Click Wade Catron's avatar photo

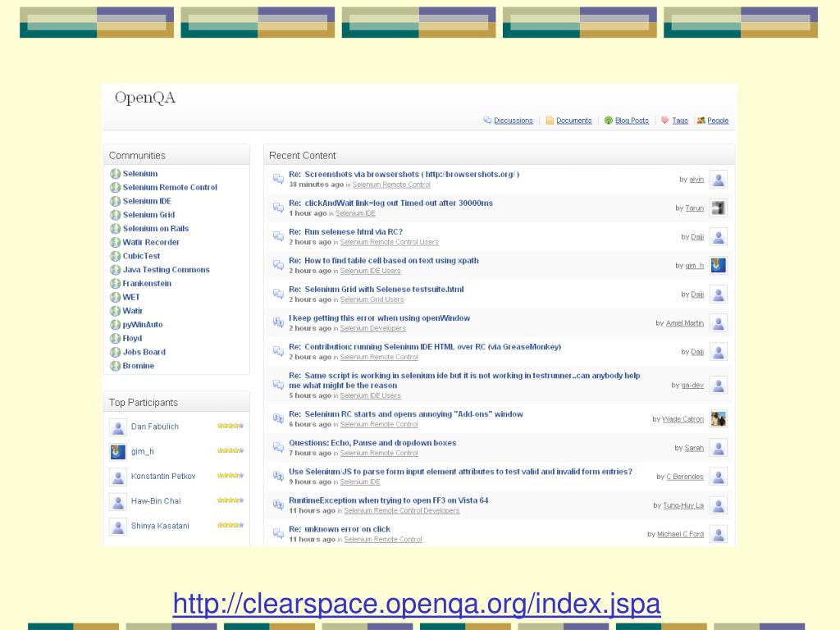click(719, 419)
